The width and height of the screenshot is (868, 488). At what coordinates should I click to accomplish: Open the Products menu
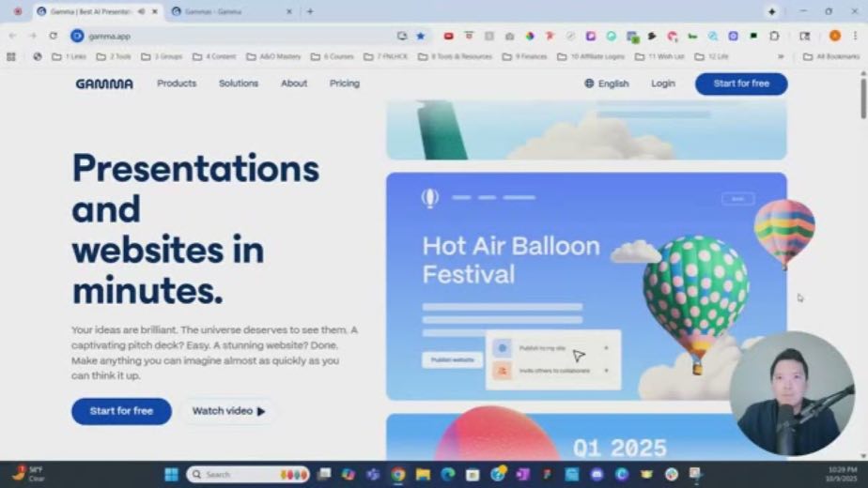click(177, 84)
